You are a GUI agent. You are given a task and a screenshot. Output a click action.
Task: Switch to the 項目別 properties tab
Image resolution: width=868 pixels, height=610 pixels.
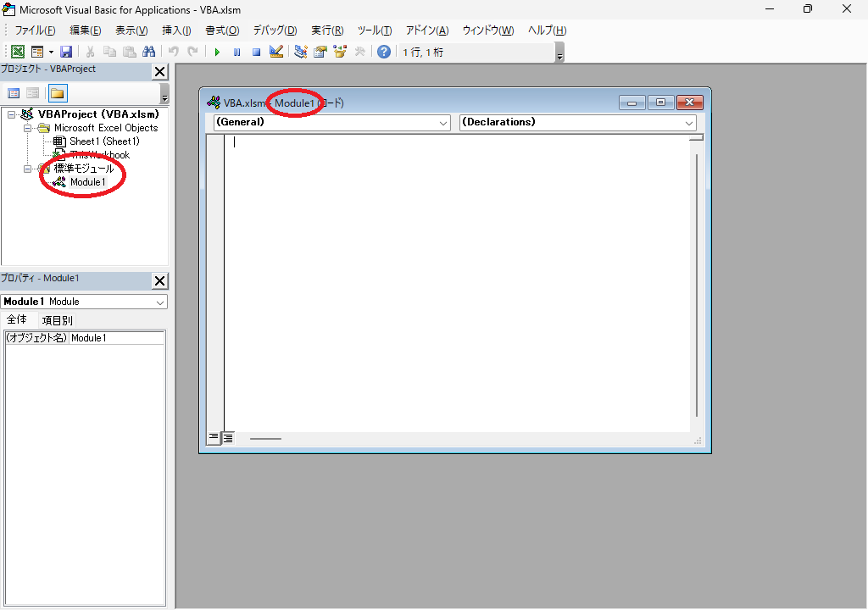click(58, 320)
